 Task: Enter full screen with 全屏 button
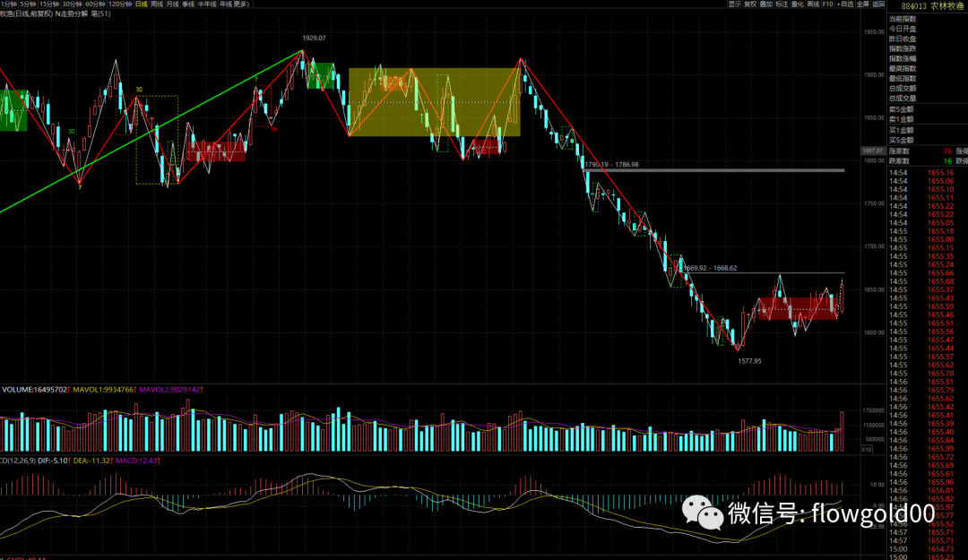pyautogui.click(x=863, y=4)
